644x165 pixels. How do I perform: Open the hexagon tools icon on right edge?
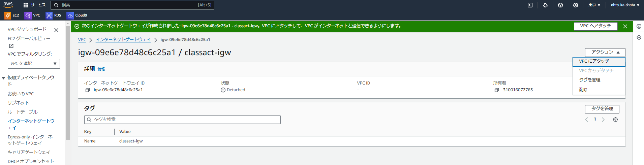[639, 37]
